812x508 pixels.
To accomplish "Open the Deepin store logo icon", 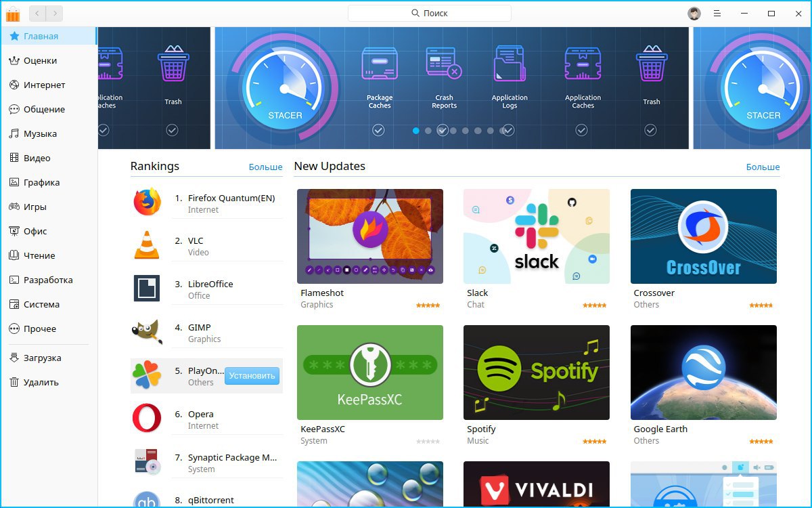I will [x=13, y=14].
